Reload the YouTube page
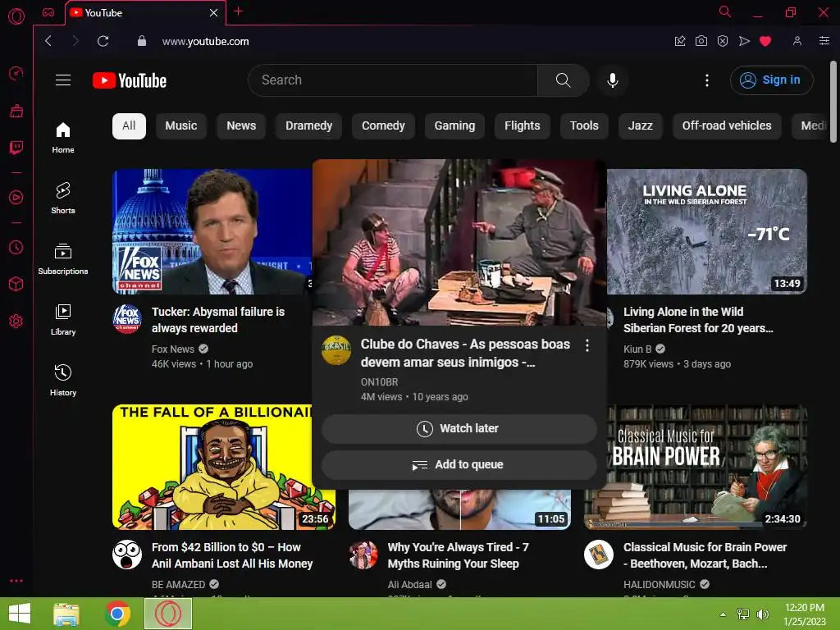The height and width of the screenshot is (630, 840). tap(103, 41)
